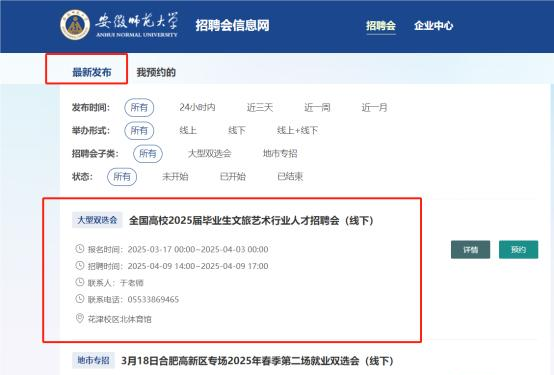
Task: Click the 详情 button for the first fair
Action: pos(470,250)
